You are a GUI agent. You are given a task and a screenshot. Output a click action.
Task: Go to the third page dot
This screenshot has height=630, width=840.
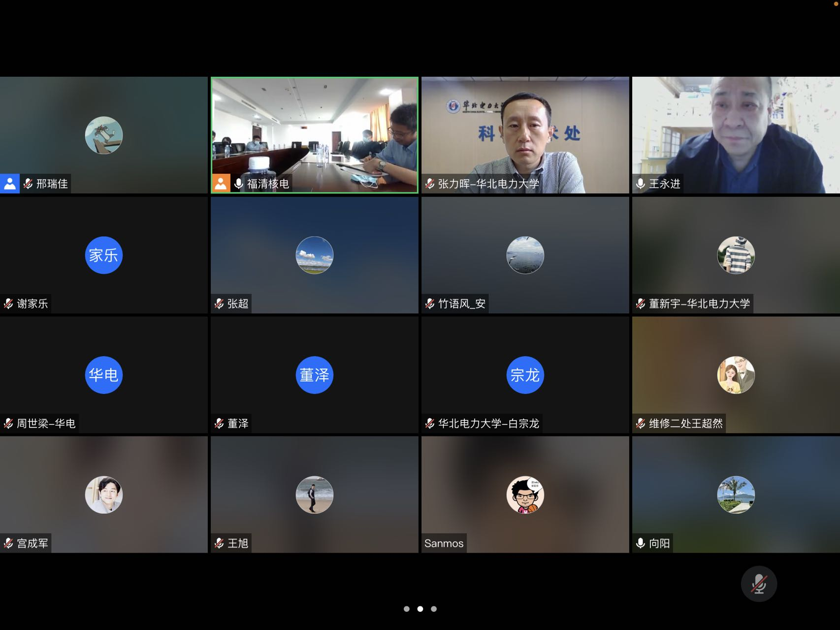click(x=434, y=609)
